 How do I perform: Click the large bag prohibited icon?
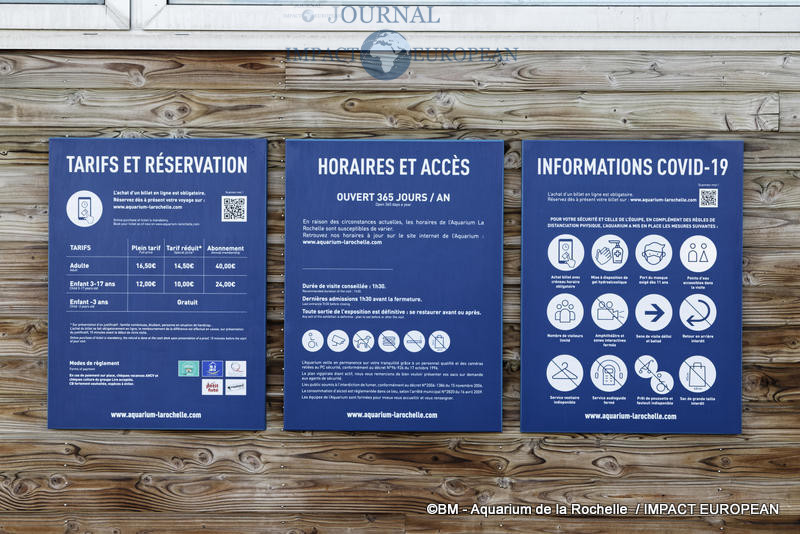[697, 373]
